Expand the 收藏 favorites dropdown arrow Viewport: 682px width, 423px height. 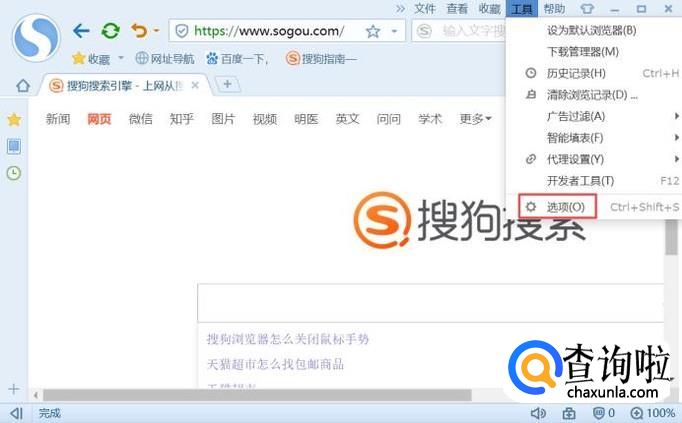[121, 58]
